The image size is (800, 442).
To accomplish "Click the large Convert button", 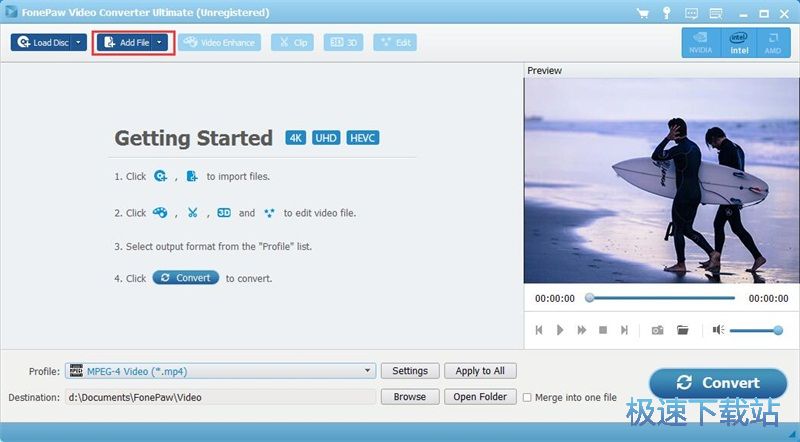I will pyautogui.click(x=718, y=383).
